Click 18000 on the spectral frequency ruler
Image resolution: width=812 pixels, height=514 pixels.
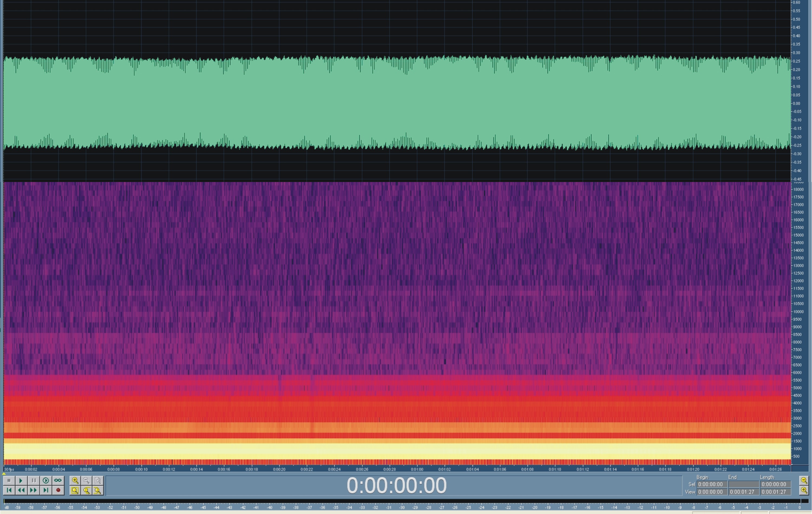pyautogui.click(x=799, y=190)
